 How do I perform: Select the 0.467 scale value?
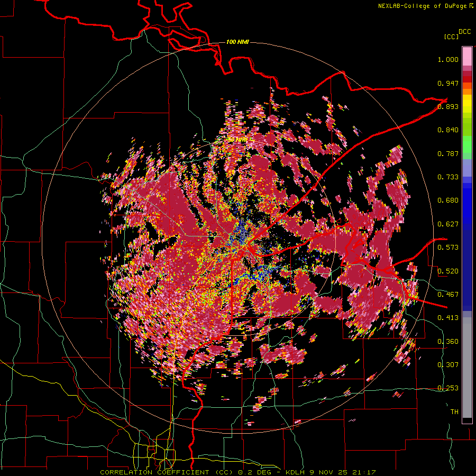point(448,295)
